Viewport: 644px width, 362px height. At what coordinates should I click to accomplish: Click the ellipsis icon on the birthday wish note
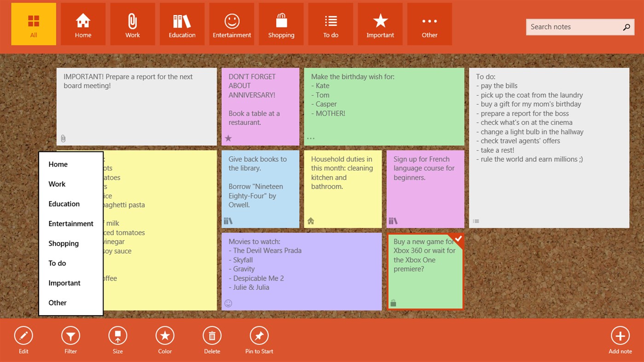(x=310, y=138)
